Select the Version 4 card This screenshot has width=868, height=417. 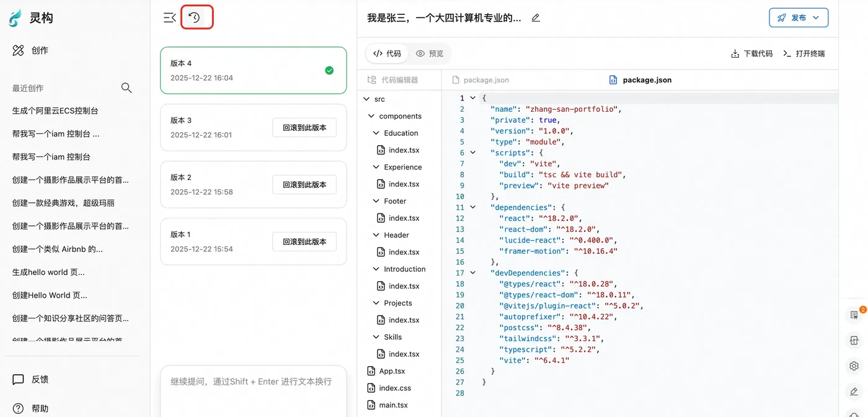click(x=253, y=70)
